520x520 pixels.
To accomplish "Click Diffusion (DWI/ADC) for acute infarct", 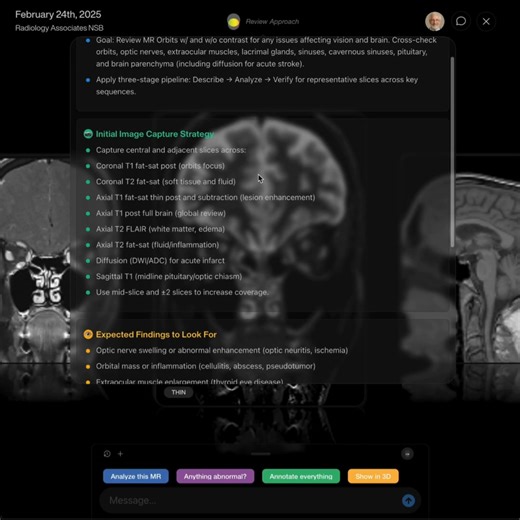I will click(x=160, y=261).
